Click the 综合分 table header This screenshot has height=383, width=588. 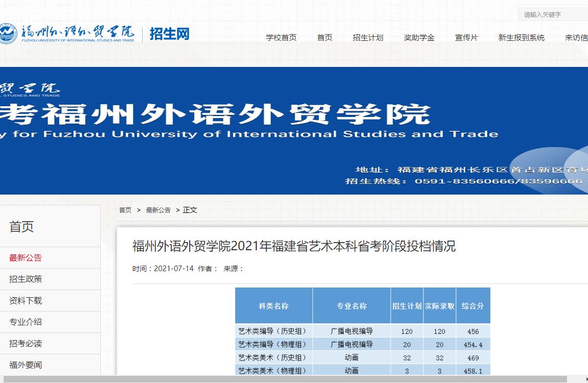473,306
